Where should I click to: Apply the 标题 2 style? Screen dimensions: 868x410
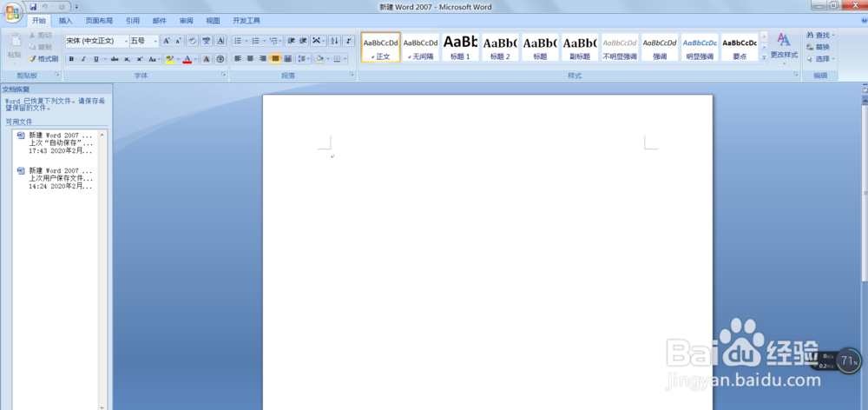pos(501,47)
